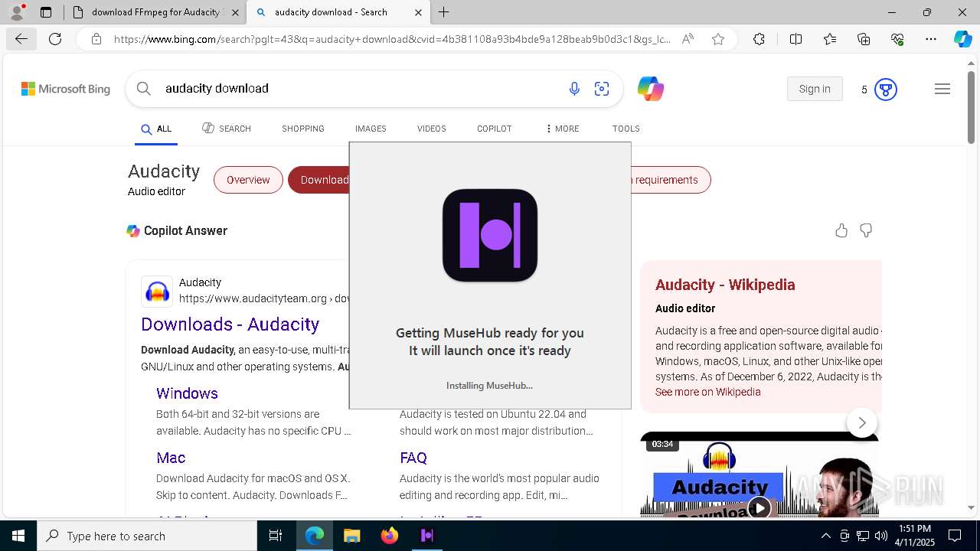Click MuseHub taskbar icon
Screen dimensions: 980x551
(x=427, y=536)
